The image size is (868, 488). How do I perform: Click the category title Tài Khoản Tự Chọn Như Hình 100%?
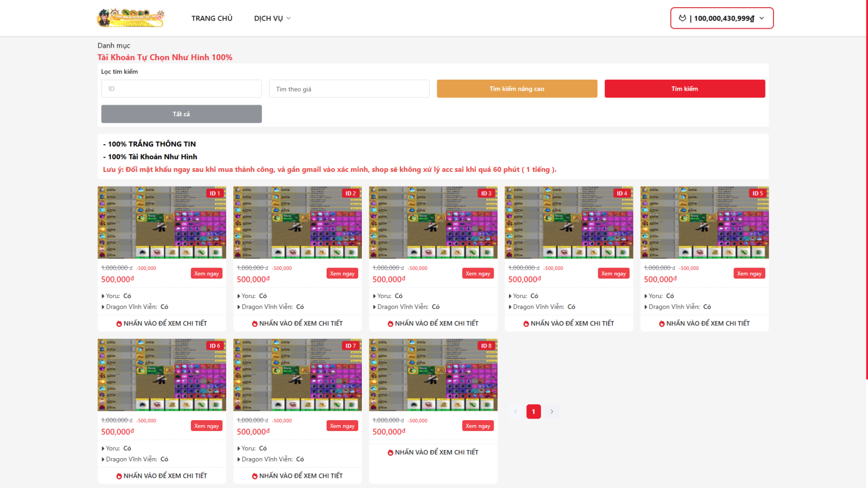tap(165, 57)
